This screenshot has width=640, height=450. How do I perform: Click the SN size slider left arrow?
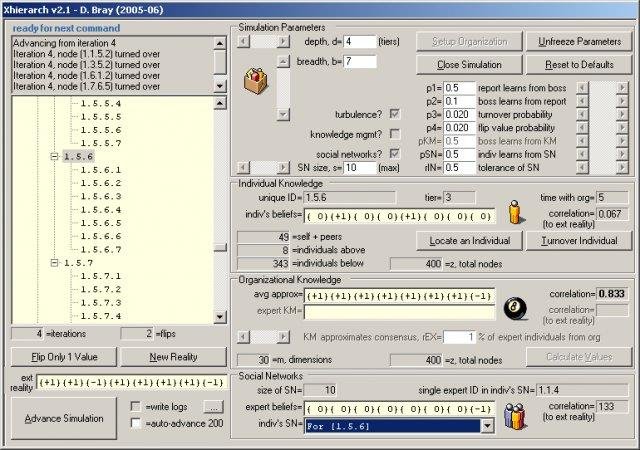click(243, 167)
